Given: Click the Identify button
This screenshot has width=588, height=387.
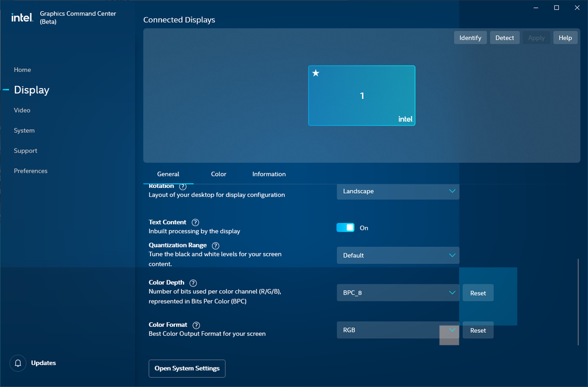Looking at the screenshot, I should click(470, 38).
